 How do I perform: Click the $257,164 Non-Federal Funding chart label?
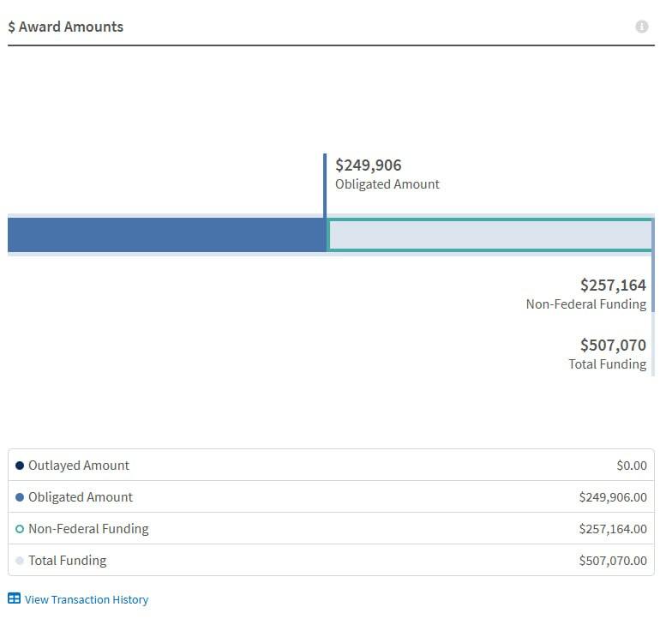click(612, 285)
